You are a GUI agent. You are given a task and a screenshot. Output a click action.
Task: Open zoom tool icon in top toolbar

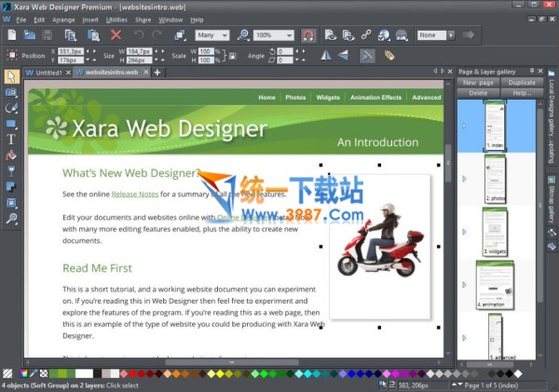[243, 35]
